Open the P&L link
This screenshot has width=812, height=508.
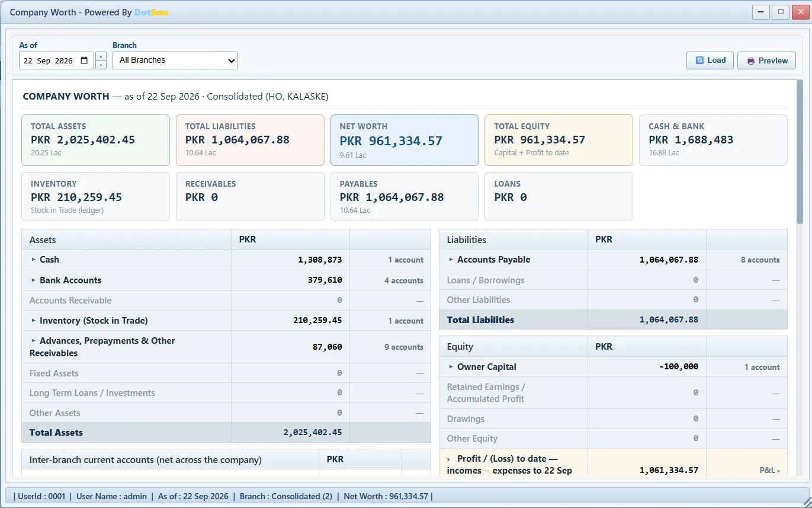point(769,470)
